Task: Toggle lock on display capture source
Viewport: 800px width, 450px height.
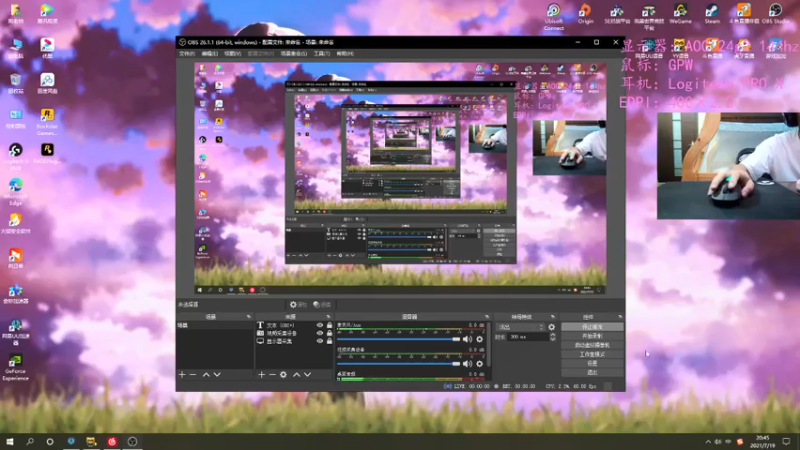Action: tap(330, 341)
